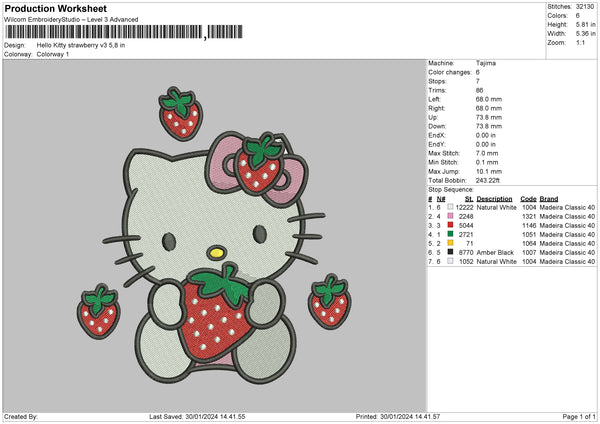The image size is (600, 424).
Task: Click the 'Description' column header
Action: [x=494, y=199]
